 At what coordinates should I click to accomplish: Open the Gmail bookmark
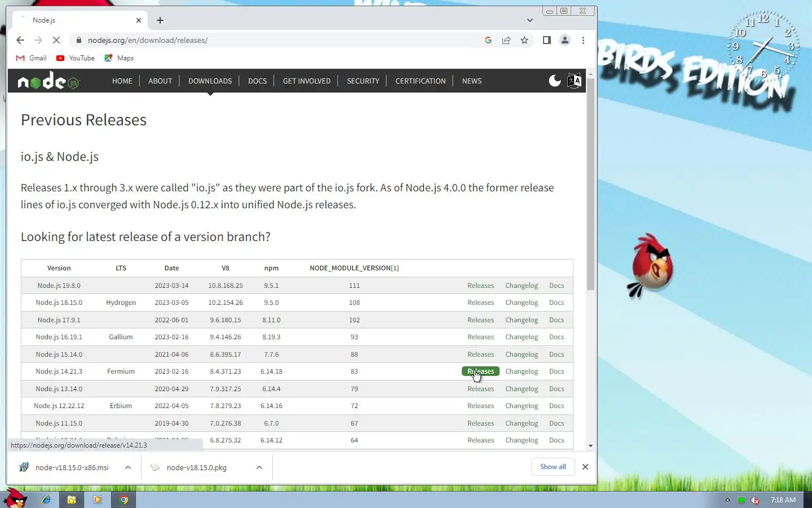click(32, 58)
